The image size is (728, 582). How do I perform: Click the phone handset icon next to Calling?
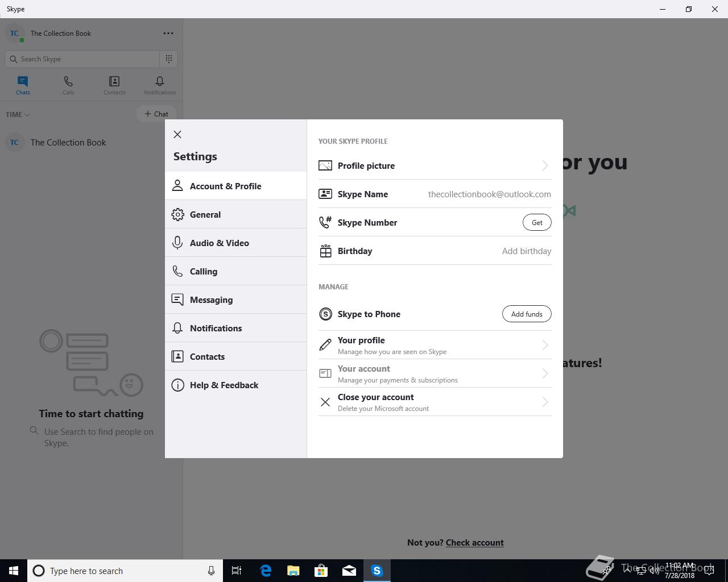(177, 271)
